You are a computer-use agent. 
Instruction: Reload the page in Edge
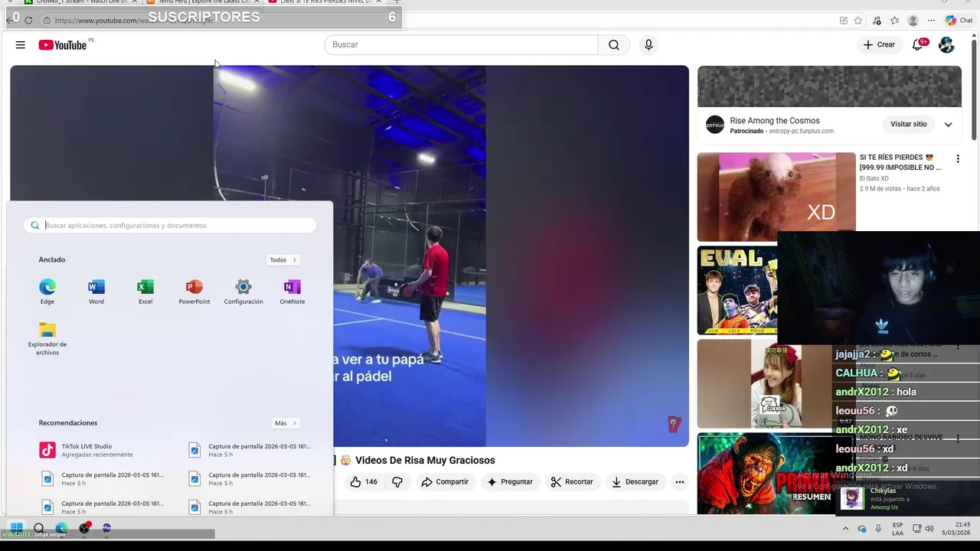pyautogui.click(x=28, y=21)
